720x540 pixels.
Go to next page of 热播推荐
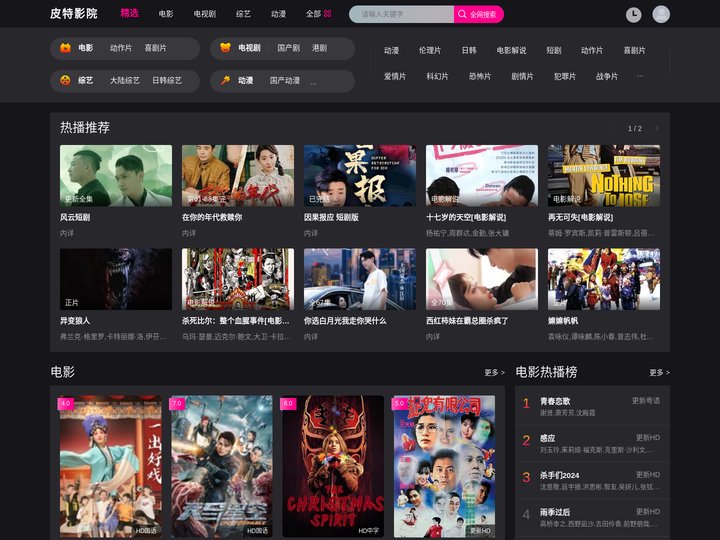tap(657, 129)
